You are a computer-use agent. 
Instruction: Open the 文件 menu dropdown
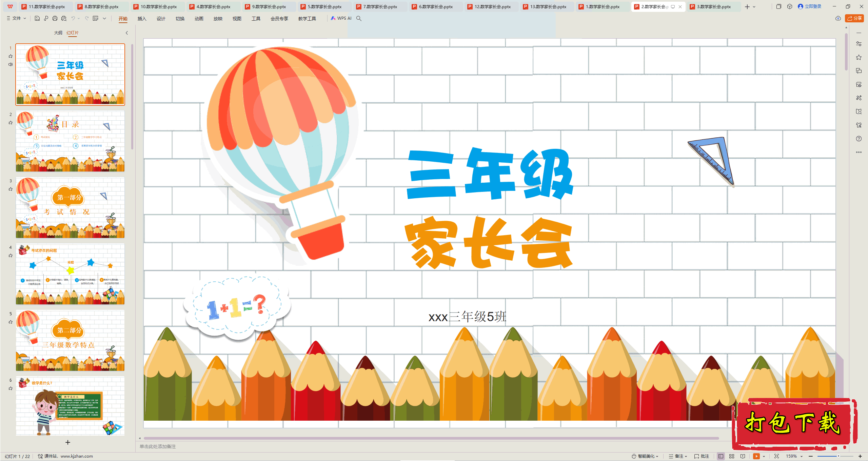point(16,18)
